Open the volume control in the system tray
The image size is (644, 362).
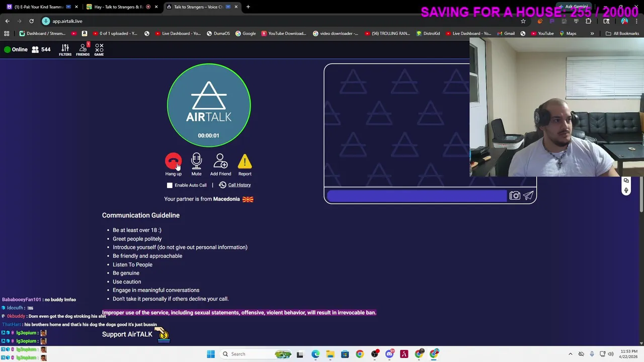610,354
